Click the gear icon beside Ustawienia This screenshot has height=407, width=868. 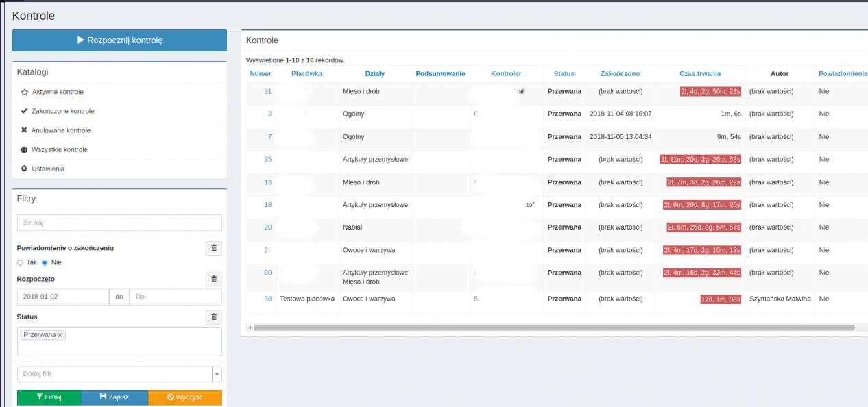tap(25, 169)
